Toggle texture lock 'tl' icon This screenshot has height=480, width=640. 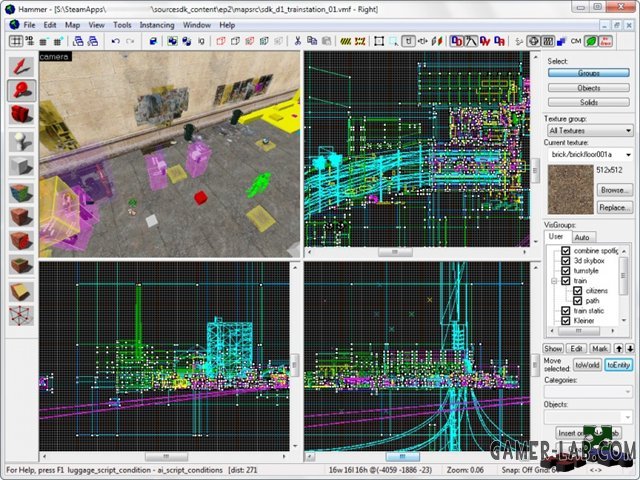[x=408, y=41]
